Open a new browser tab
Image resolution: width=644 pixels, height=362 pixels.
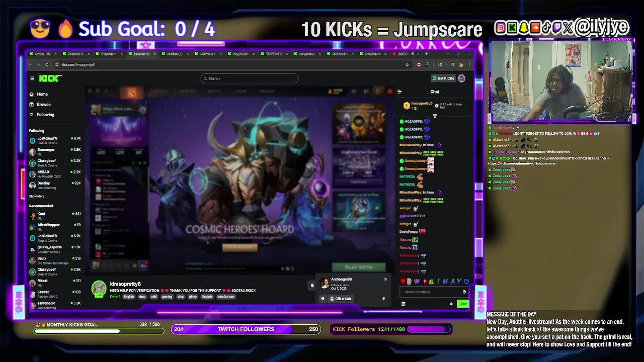[x=427, y=54]
